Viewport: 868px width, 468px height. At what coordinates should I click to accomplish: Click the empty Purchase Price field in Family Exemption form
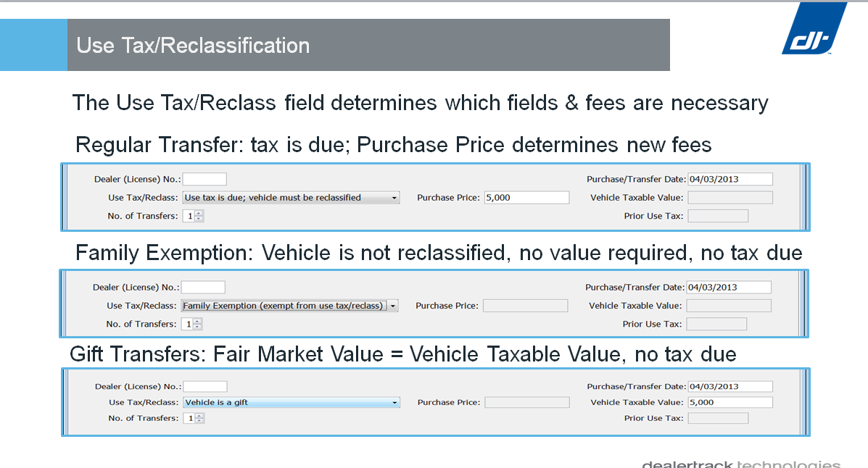525,306
